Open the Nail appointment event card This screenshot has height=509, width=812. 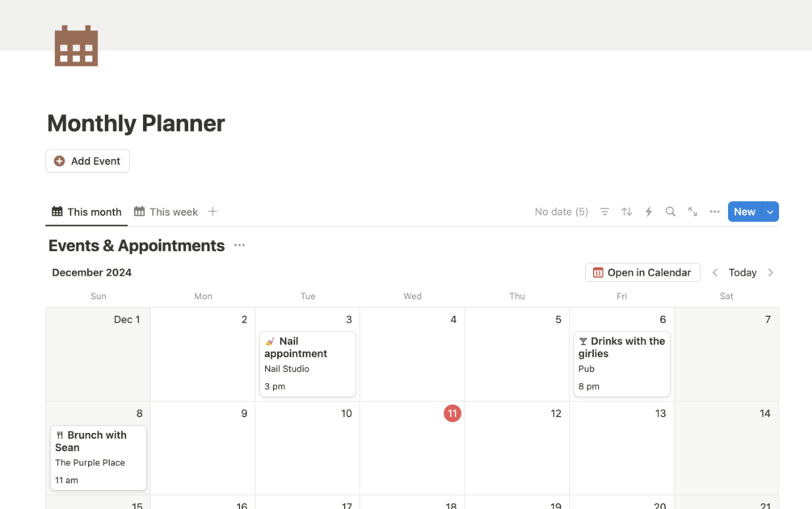tap(307, 363)
